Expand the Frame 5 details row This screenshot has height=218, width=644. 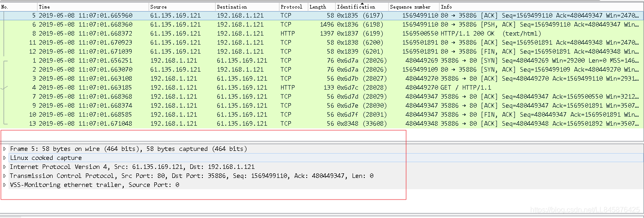point(5,149)
